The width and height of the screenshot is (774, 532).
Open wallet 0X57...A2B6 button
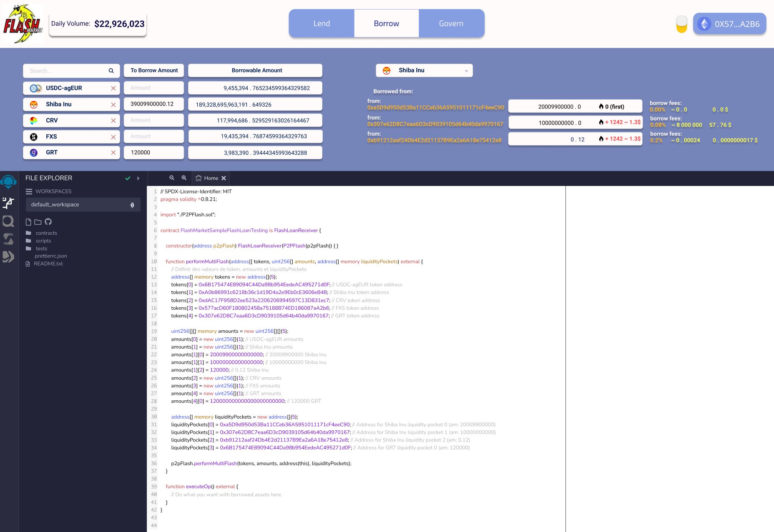pos(729,24)
